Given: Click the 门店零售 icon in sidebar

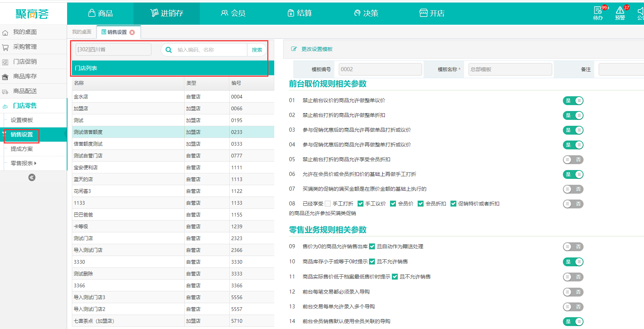Looking at the screenshot, I should click(5, 106).
